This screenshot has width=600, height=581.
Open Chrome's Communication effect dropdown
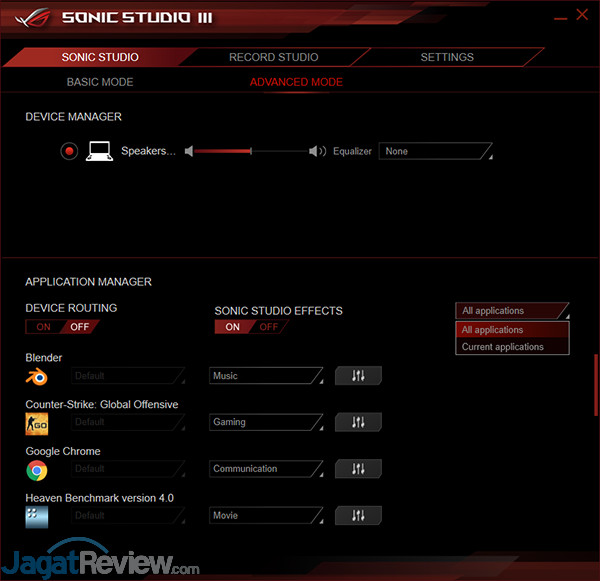click(266, 469)
